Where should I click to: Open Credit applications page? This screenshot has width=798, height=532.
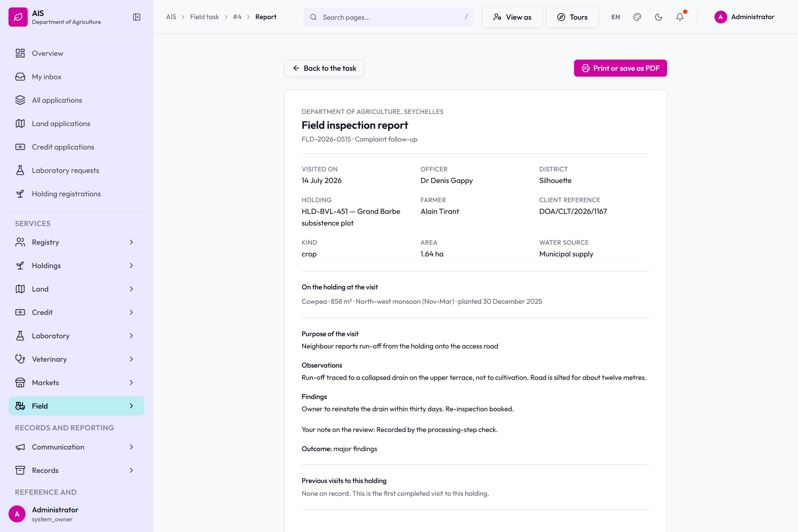click(x=76, y=147)
